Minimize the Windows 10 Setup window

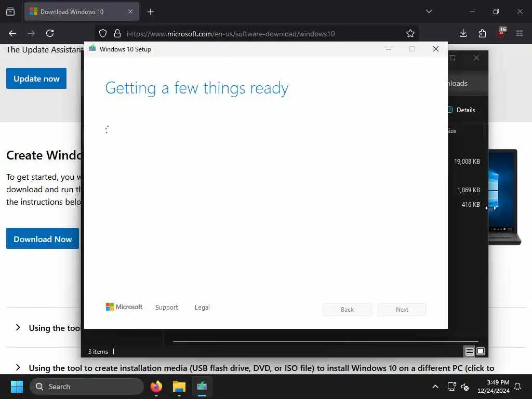pos(389,49)
